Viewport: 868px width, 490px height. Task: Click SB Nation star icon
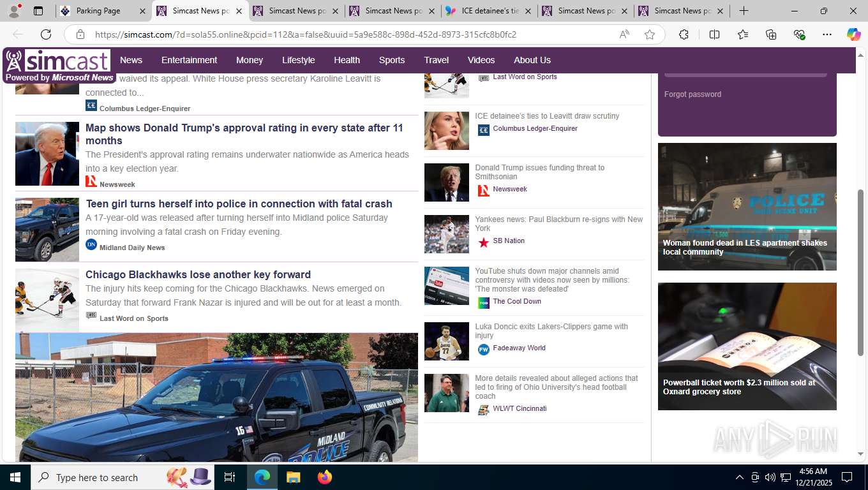pos(484,242)
